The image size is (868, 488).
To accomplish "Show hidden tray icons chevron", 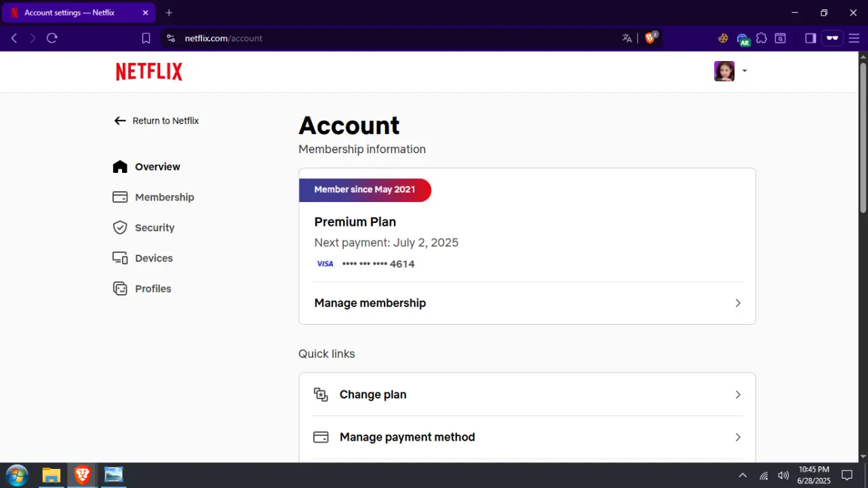I will click(x=743, y=475).
